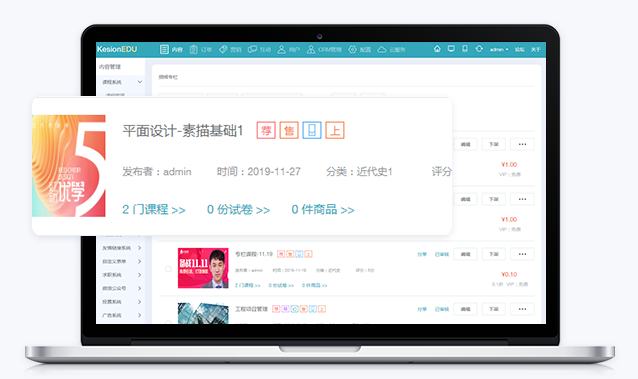The image size is (638, 379).
Task: Go to the home icon in header
Action: point(437,49)
